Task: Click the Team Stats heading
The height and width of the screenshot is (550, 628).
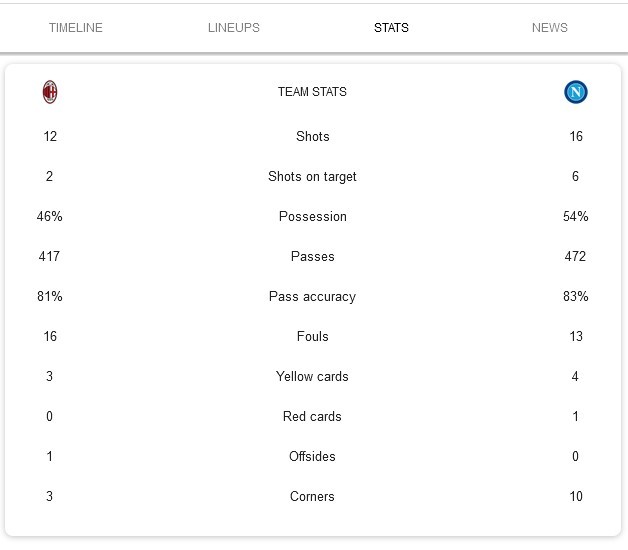Action: tap(312, 92)
